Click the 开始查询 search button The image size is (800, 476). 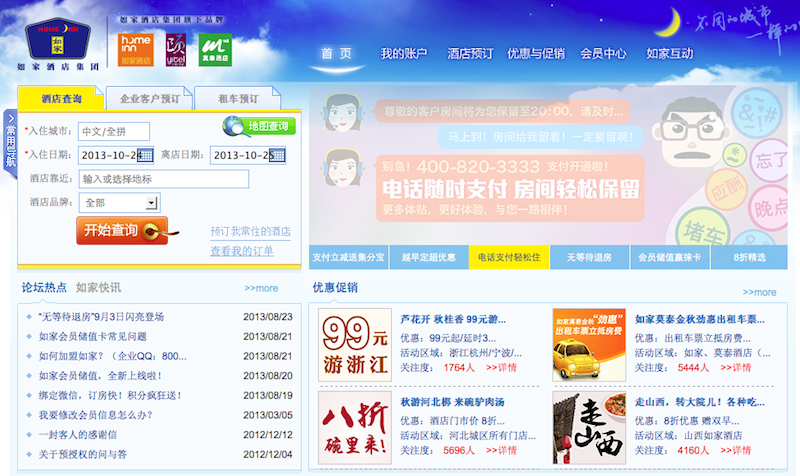122,231
